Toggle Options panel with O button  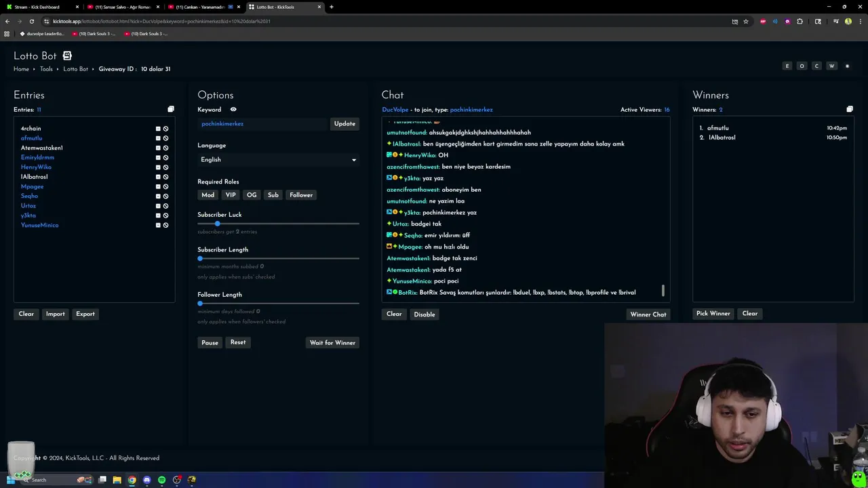pos(802,66)
